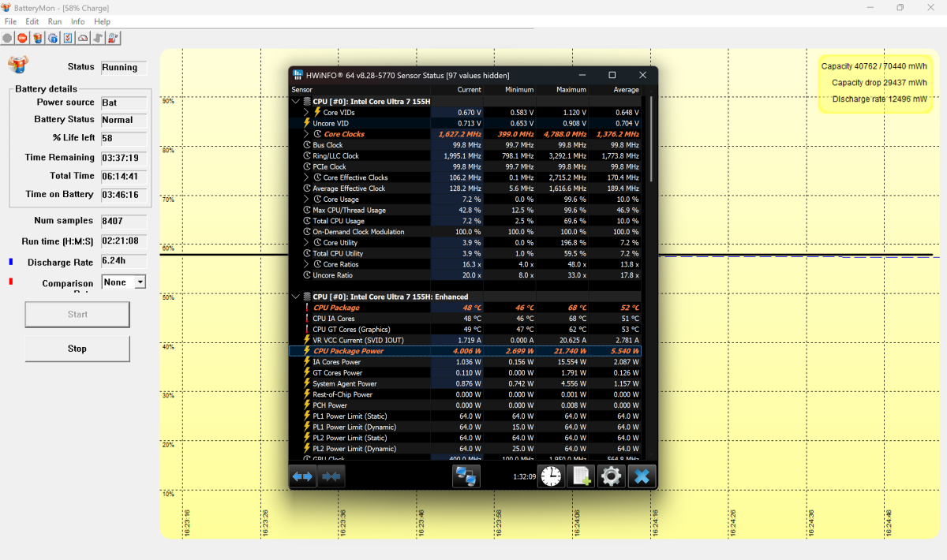Click the clock icon beside Ring/LLC Clock
Viewport: 947px width, 560px height.
coord(308,156)
